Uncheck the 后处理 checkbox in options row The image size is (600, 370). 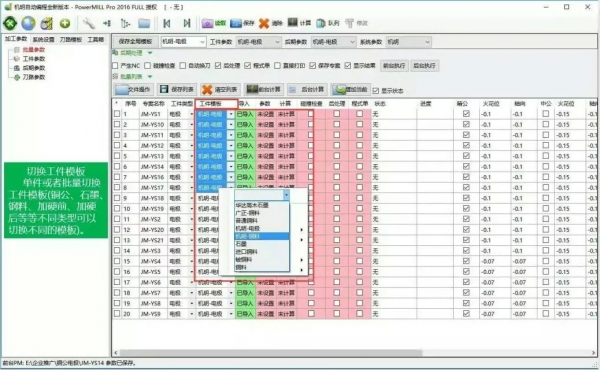(218, 66)
